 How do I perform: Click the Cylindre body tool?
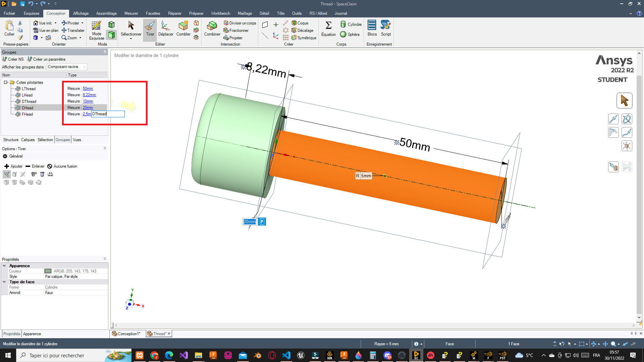point(351,24)
